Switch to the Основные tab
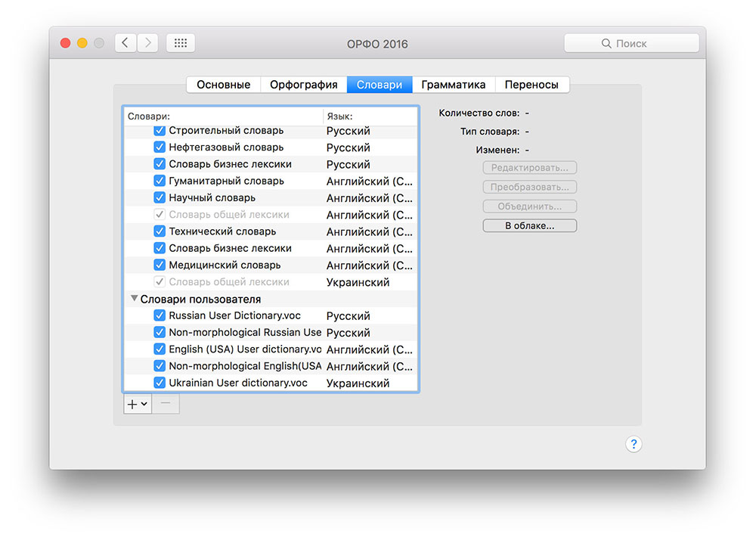The height and width of the screenshot is (537, 756). (223, 85)
